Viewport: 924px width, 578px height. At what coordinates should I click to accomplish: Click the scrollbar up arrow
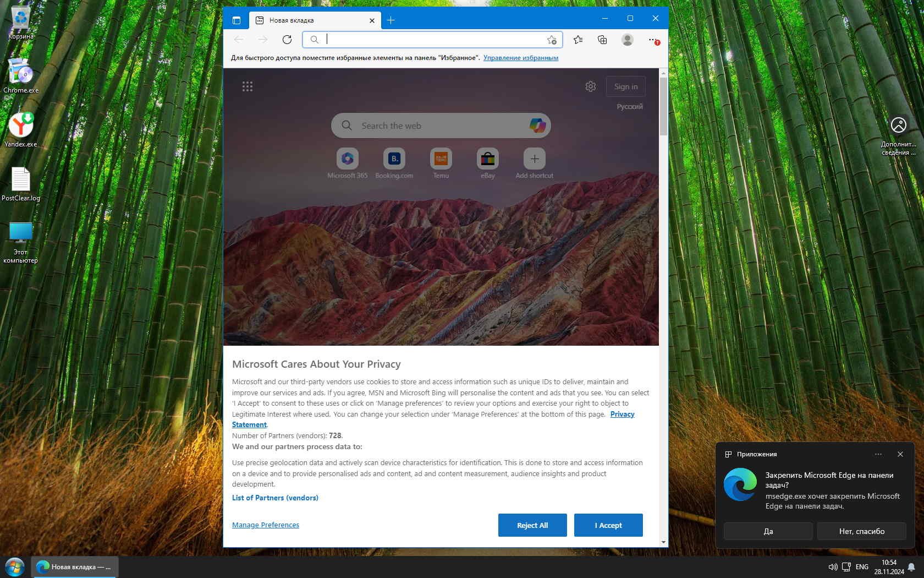(663, 73)
